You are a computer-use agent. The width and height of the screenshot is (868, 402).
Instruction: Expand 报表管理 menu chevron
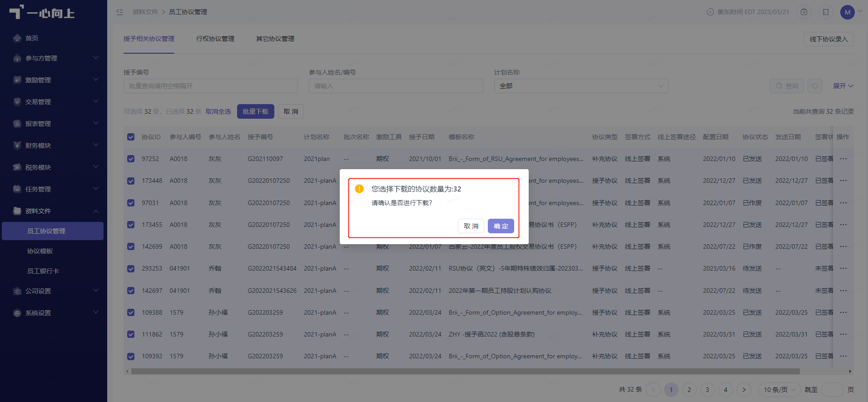(96, 123)
